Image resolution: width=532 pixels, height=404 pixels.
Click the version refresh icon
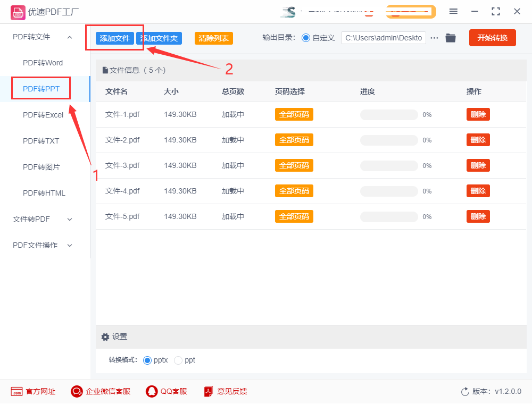465,392
